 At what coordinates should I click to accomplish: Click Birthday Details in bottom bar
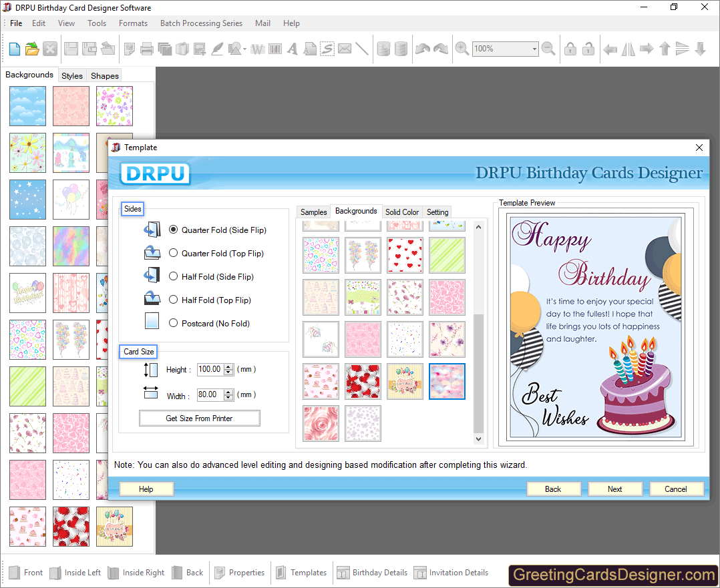tap(373, 573)
